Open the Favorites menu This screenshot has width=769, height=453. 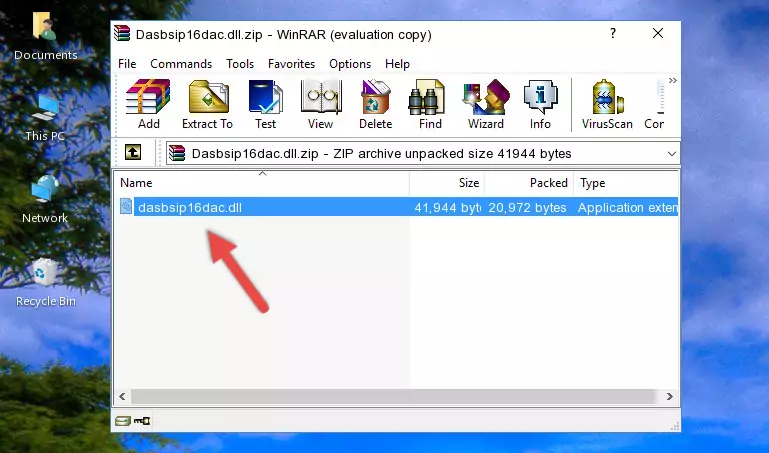click(x=291, y=64)
